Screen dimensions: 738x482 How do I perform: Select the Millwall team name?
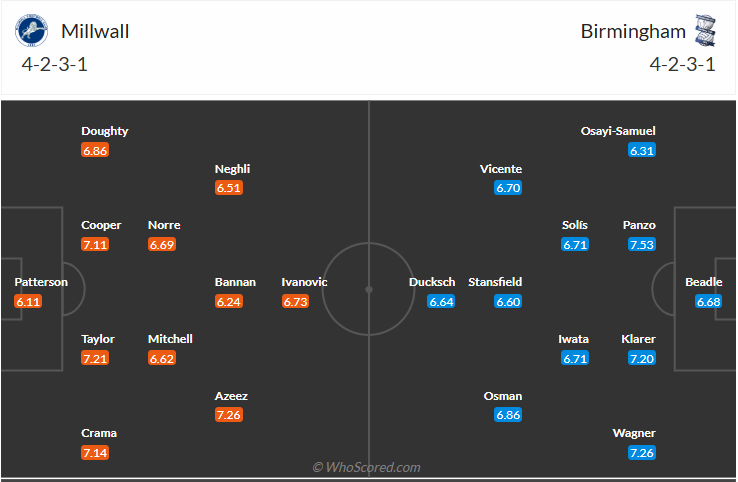(95, 31)
